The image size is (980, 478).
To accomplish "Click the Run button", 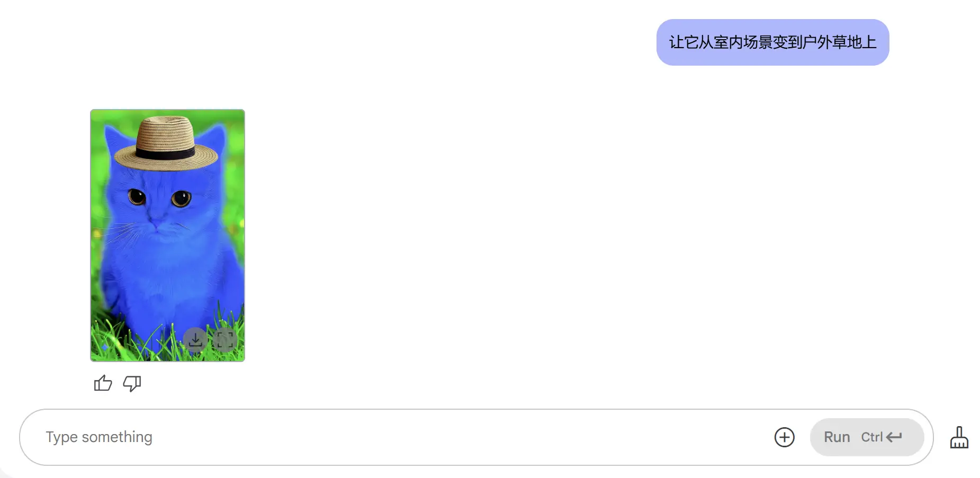I will pyautogui.click(x=867, y=437).
